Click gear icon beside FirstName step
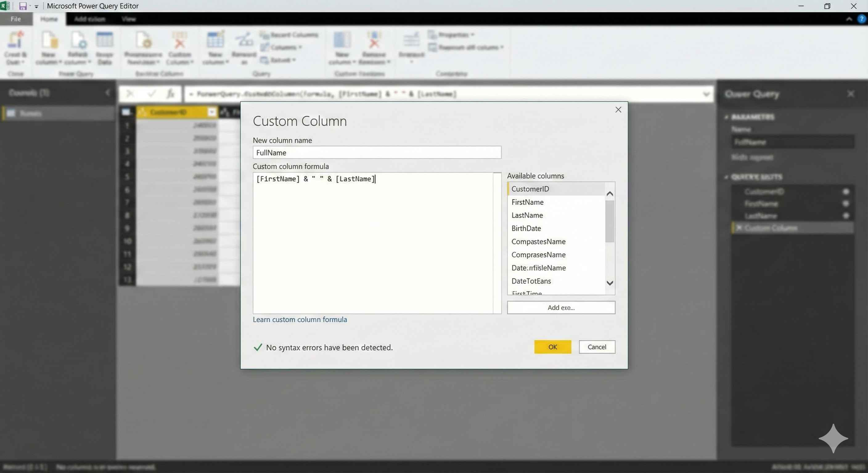 tap(845, 203)
